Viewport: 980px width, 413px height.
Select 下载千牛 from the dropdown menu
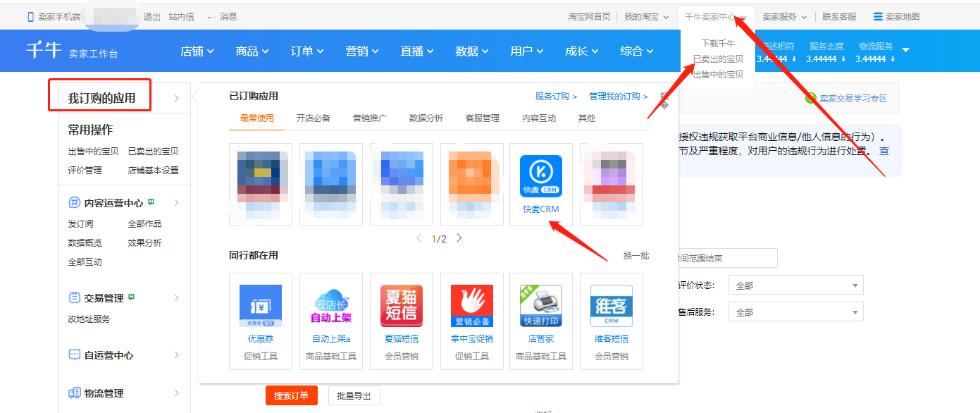(x=718, y=44)
